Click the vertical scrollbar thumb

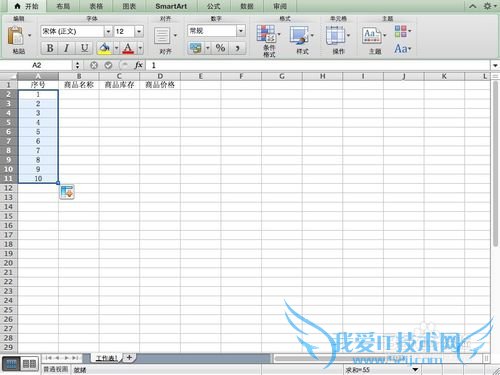(x=495, y=163)
